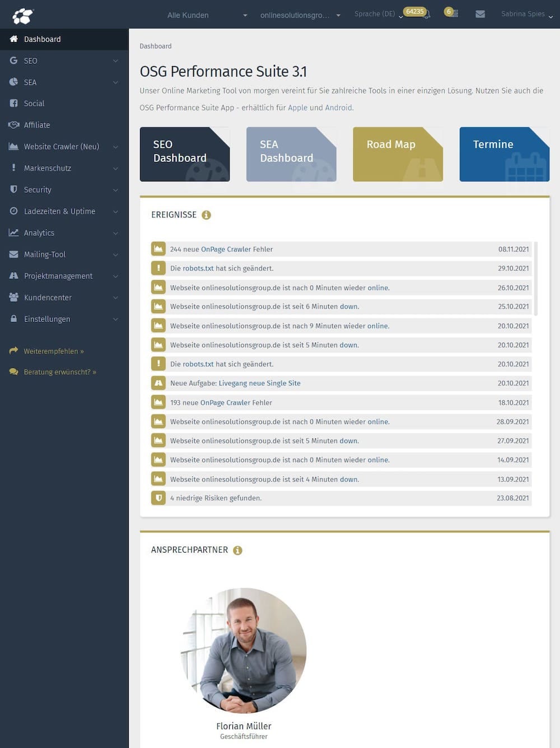Click the Ereignisse list scrollbar
Viewport: 560px width, 748px height.
(536, 278)
